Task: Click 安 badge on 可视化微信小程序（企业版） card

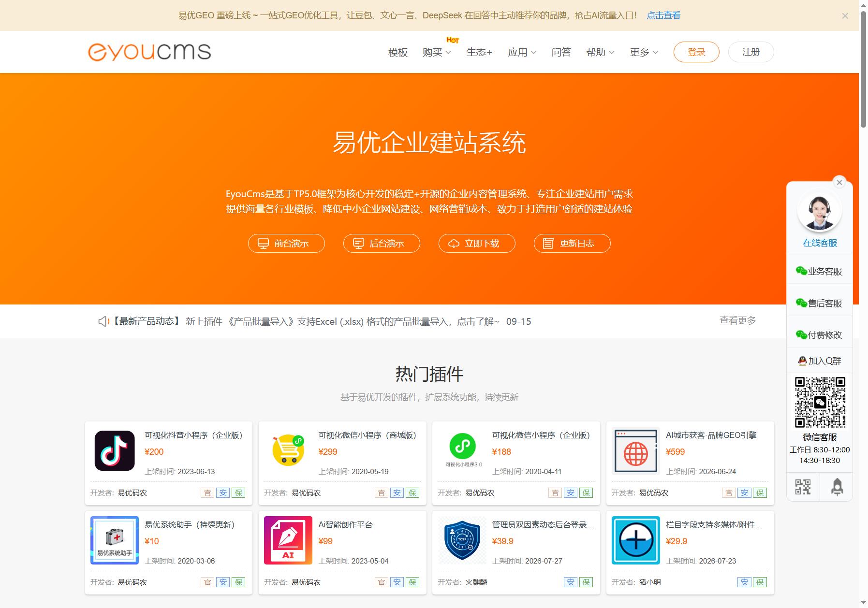Action: [571, 493]
